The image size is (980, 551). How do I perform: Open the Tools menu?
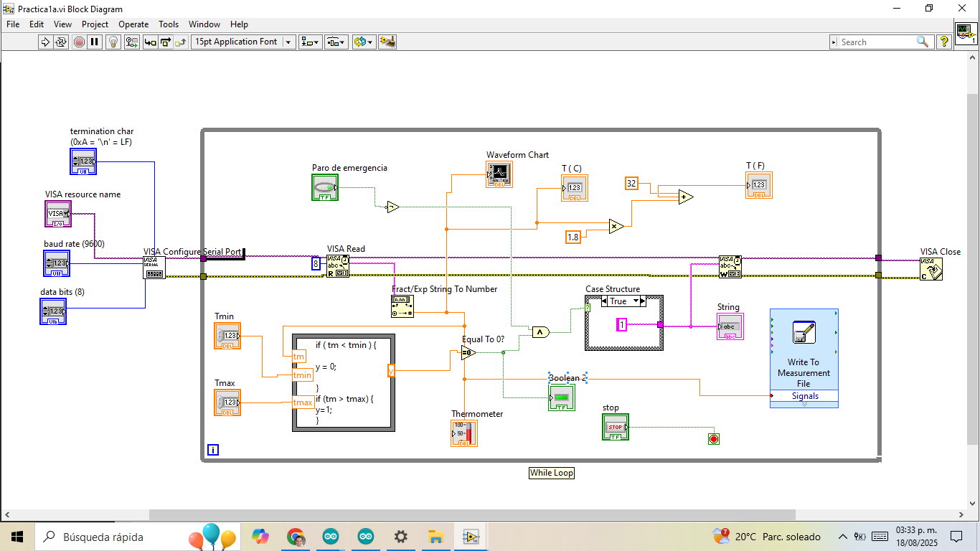[169, 24]
